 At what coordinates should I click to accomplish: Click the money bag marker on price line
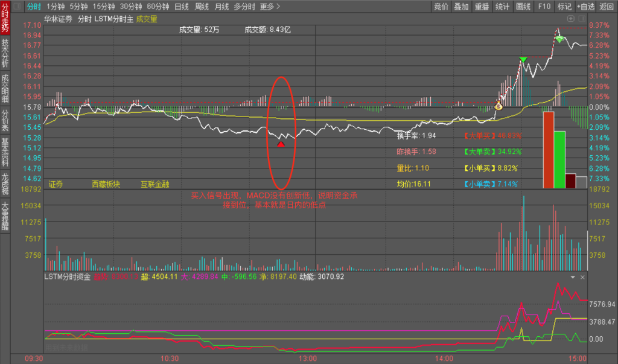[499, 105]
